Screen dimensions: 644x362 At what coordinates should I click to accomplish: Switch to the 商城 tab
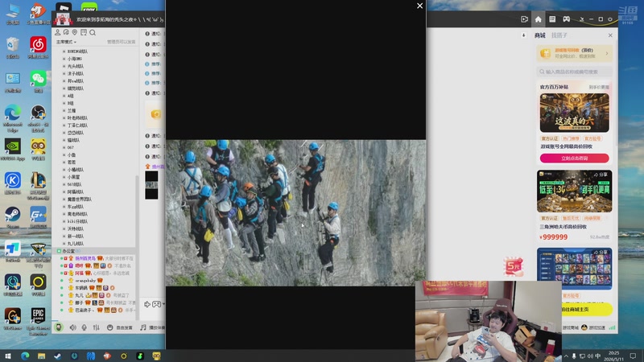pyautogui.click(x=540, y=35)
